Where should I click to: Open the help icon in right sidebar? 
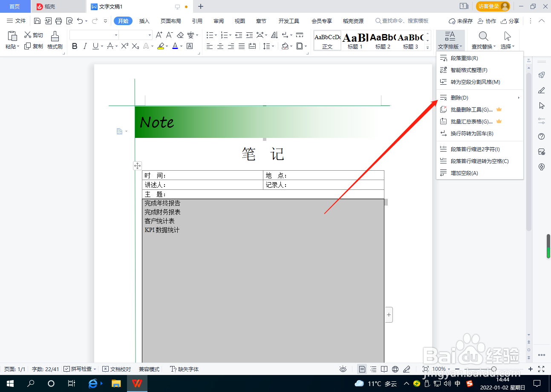tap(541, 136)
